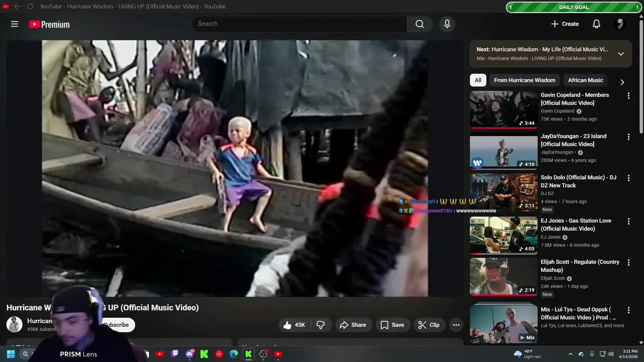Expand the Next up mix panel

pyautogui.click(x=621, y=54)
